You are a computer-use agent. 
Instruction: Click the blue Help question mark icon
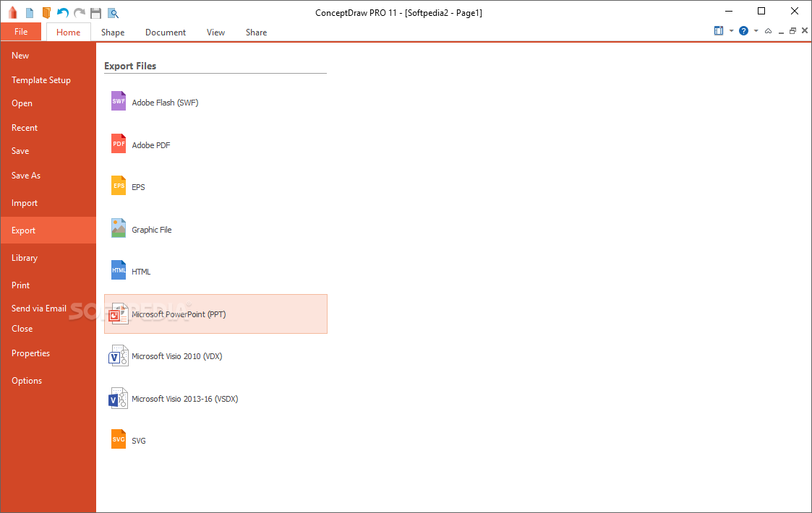pos(743,30)
